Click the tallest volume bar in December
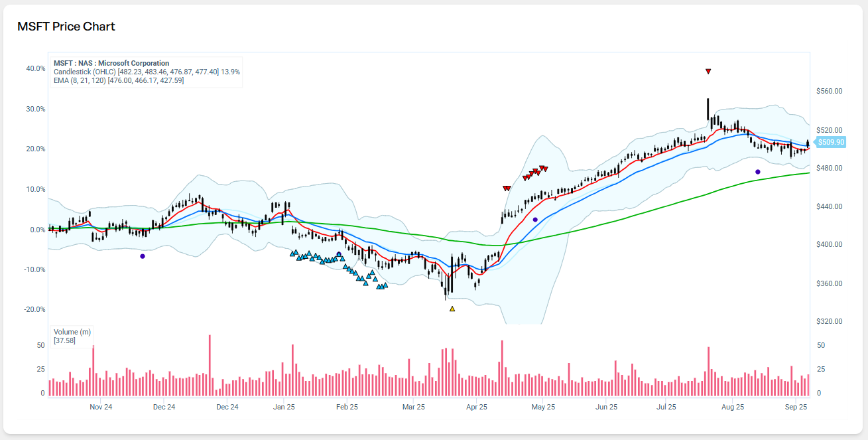 tap(210, 366)
